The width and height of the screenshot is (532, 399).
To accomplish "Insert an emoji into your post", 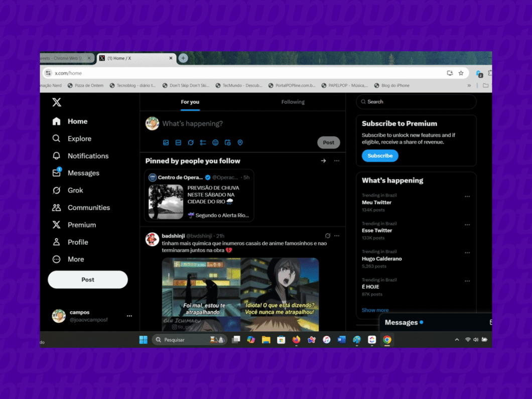I will pos(215,143).
